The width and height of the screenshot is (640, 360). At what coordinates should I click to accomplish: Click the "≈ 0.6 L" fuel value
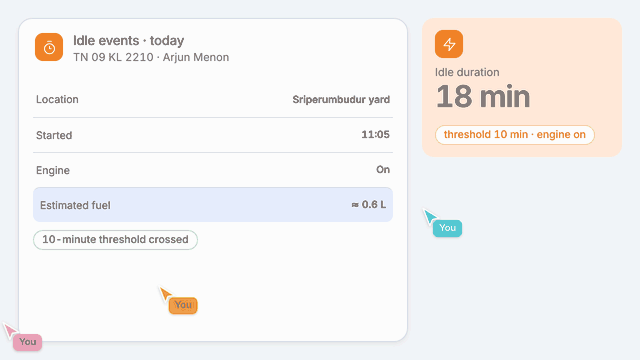pyautogui.click(x=369, y=204)
